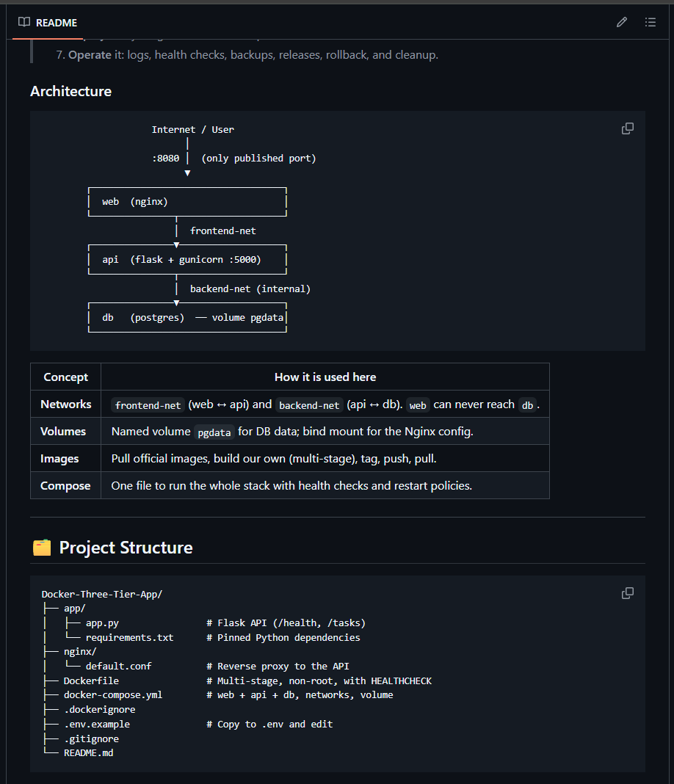The width and height of the screenshot is (674, 784).
Task: Click 'Dockerfile' in the tree
Action: pos(91,680)
